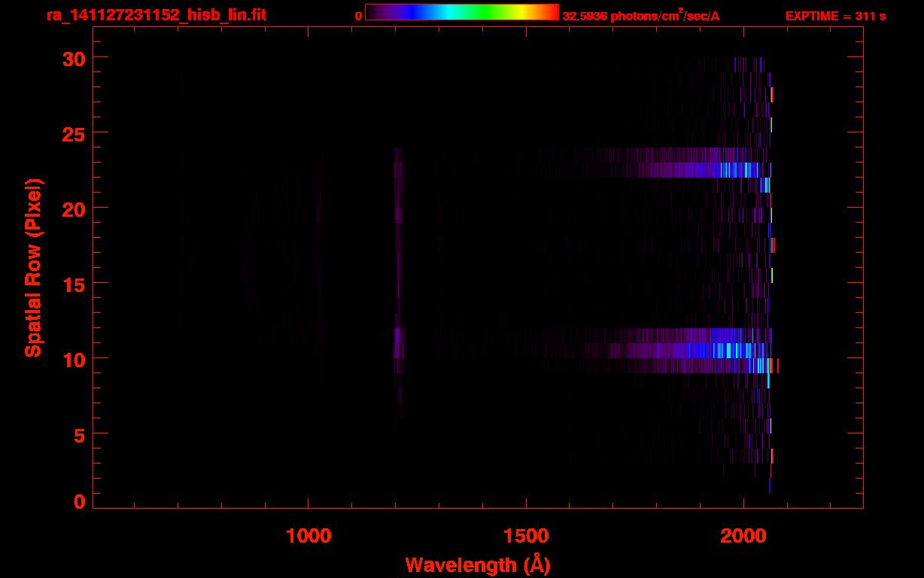Click the vertical emission line near 1200 Å

coord(399,283)
